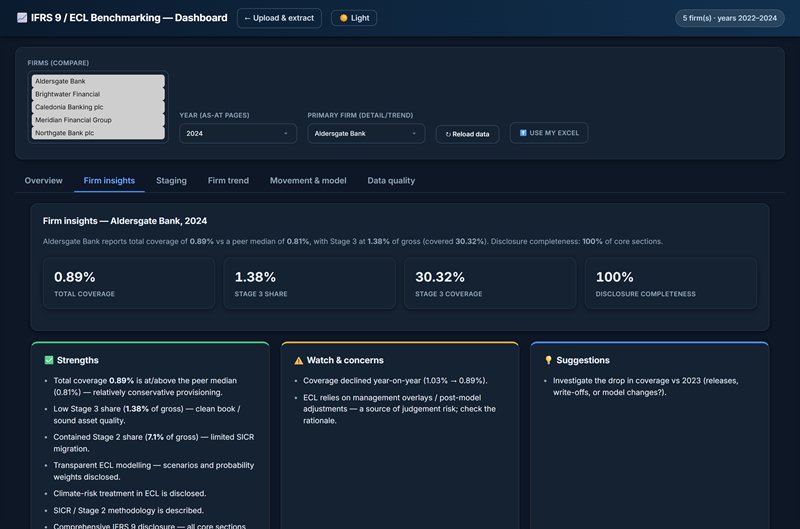The width and height of the screenshot is (800, 529).
Task: Open the Data quality tab
Action: click(x=391, y=181)
